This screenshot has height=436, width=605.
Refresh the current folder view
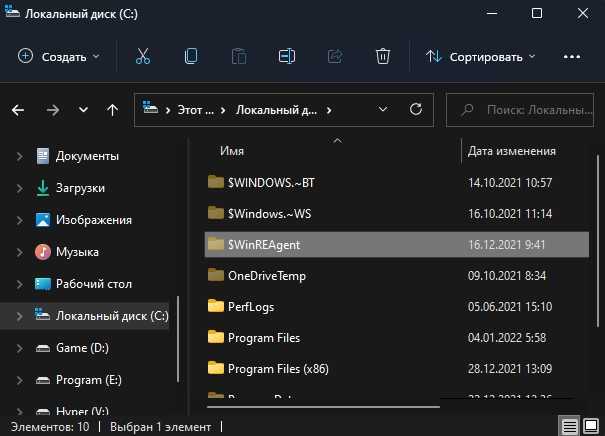pos(416,110)
